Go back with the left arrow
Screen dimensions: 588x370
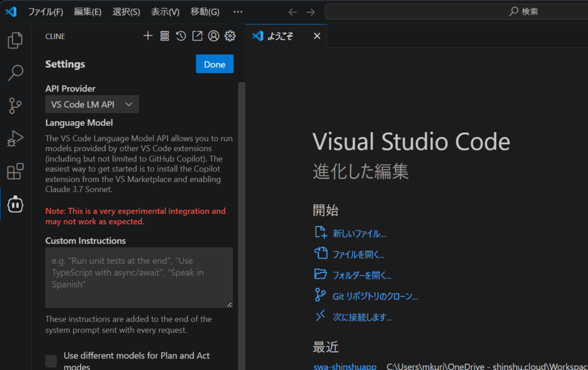pos(292,12)
